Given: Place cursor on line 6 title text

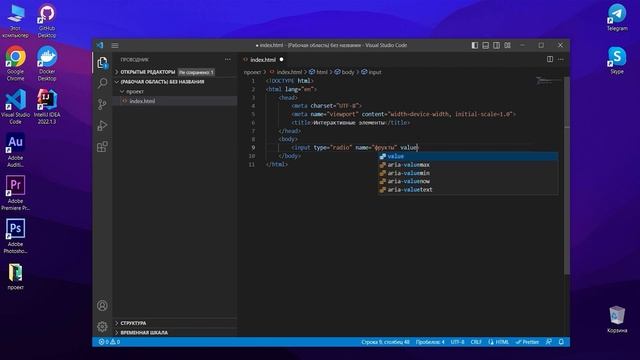Looking at the screenshot, I should (349, 122).
